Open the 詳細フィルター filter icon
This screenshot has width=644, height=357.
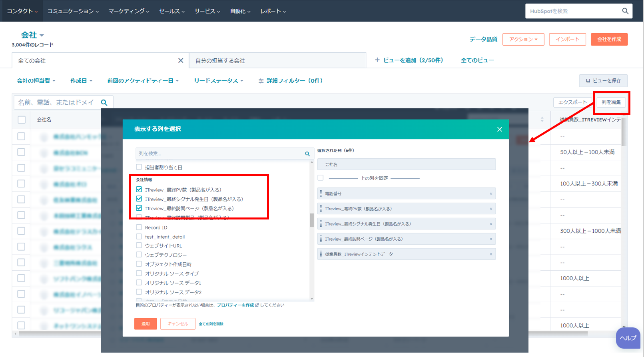pos(261,81)
